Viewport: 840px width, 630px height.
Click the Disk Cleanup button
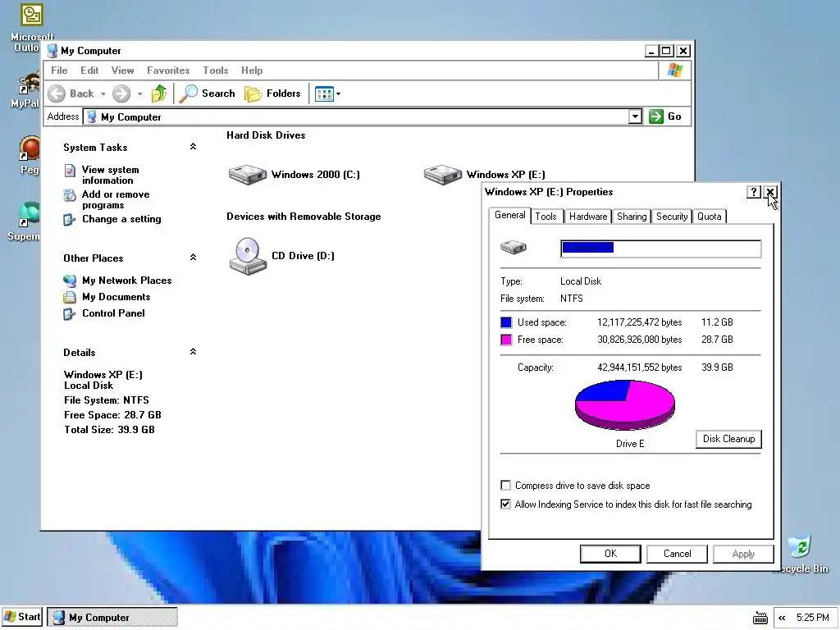pyautogui.click(x=728, y=439)
